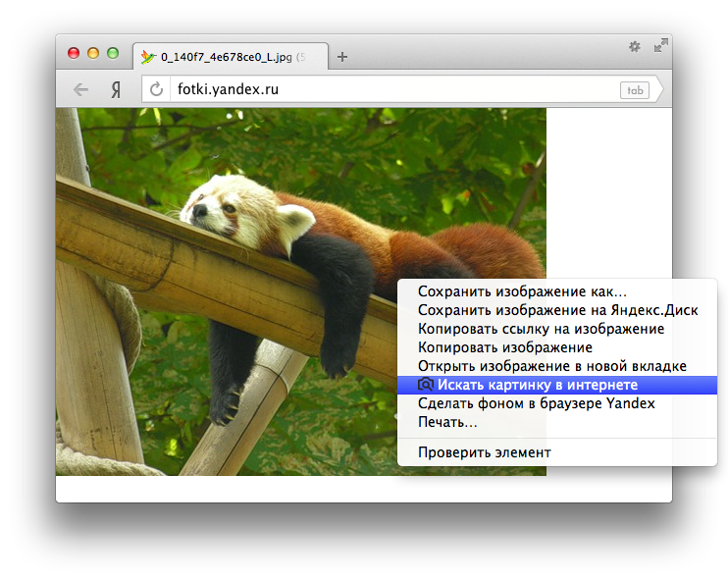Open Yandex home via the Я button

[x=116, y=89]
